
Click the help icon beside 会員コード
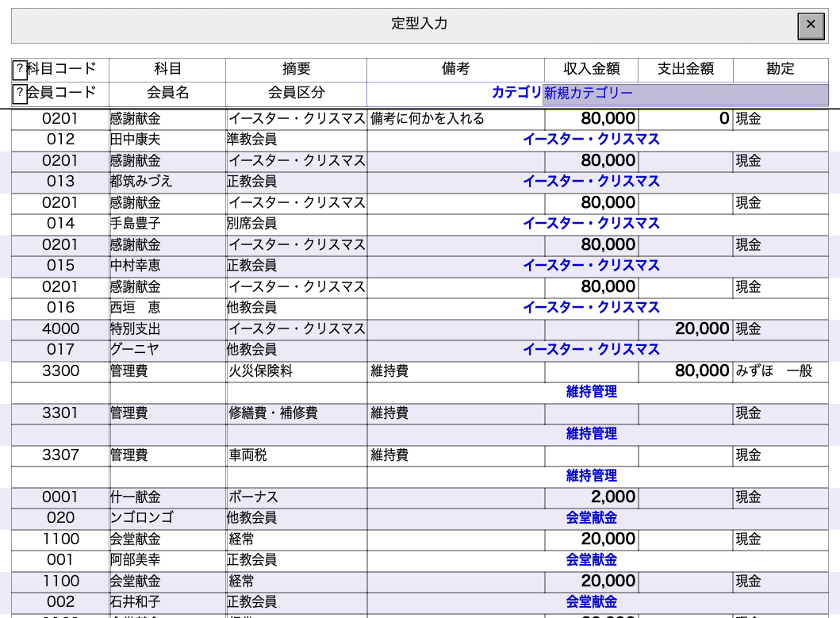tap(20, 94)
